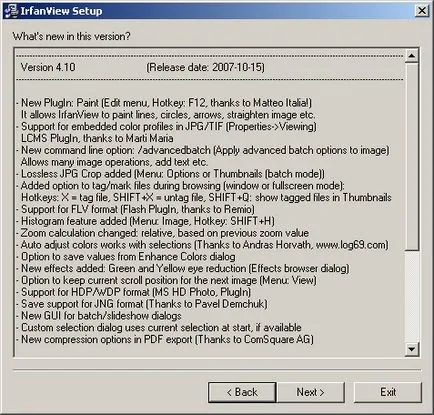The image size is (434, 415).
Task: Click the changelog scrollbar thumb
Action: [x=412, y=157]
